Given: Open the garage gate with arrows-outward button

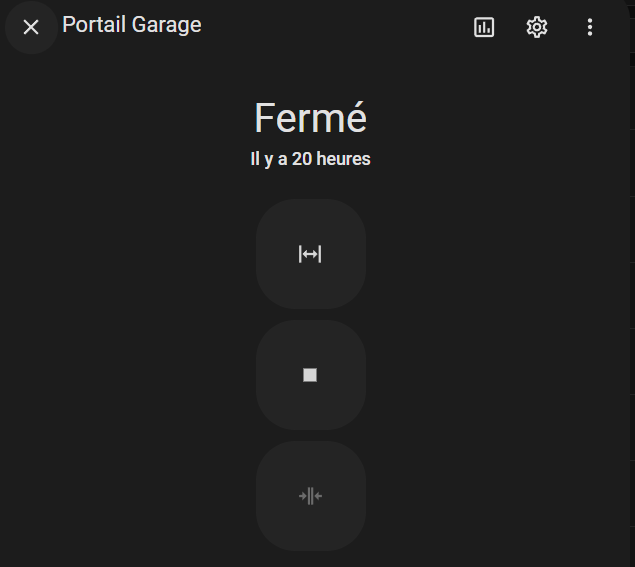Looking at the screenshot, I should point(311,254).
